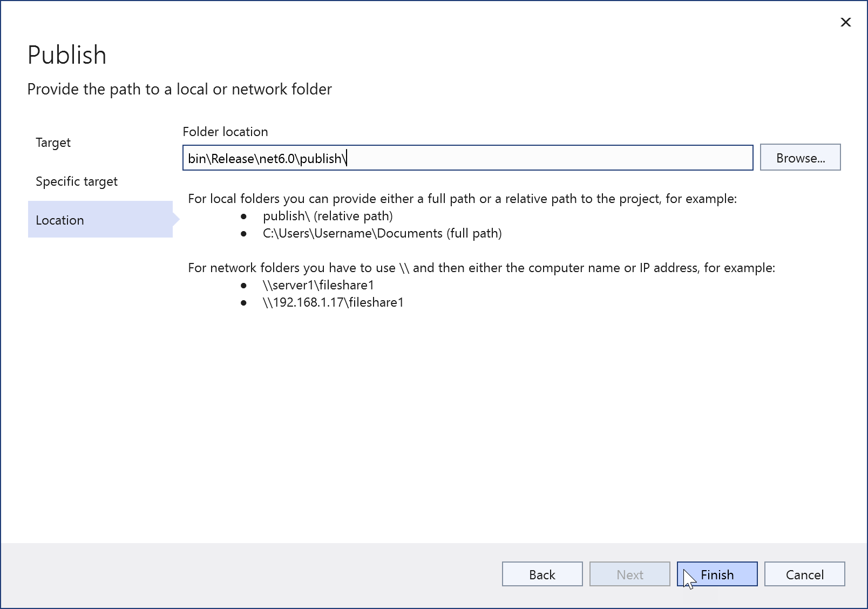Viewport: 868px width, 609px height.
Task: Click the greyed-out Next button
Action: pos(629,574)
